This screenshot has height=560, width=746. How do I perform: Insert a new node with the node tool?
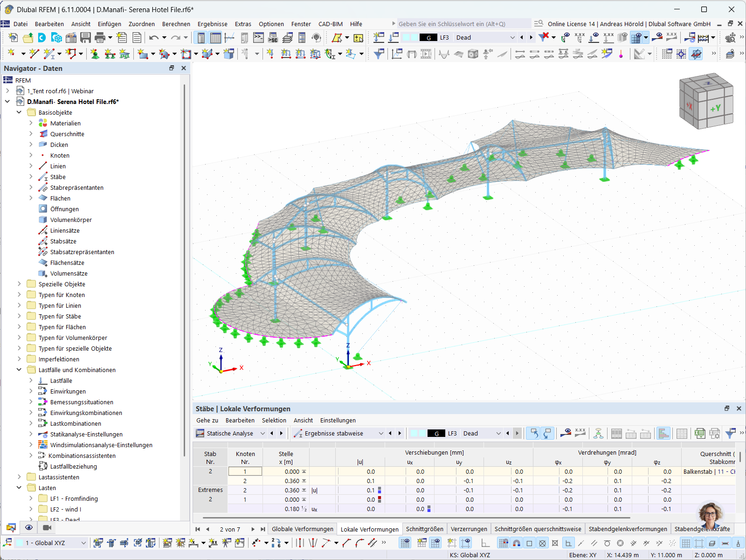(x=11, y=54)
